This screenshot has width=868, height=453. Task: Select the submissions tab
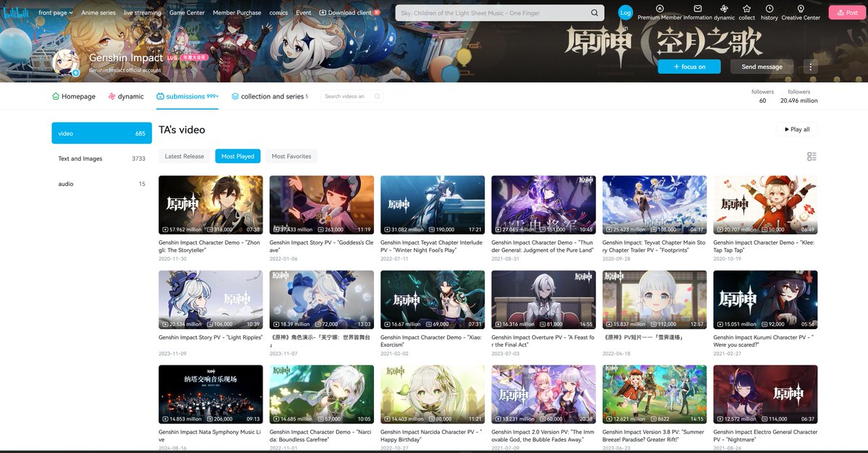187,96
